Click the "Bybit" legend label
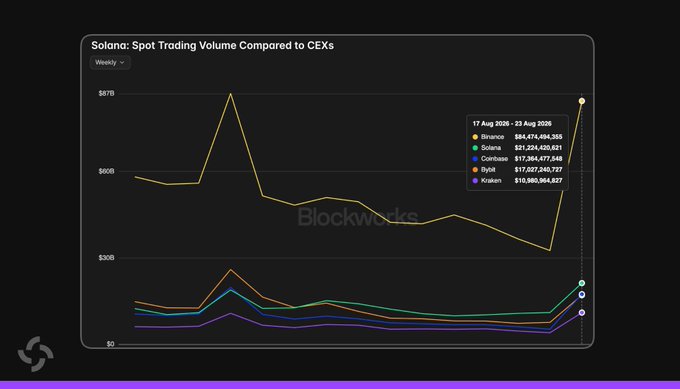Viewport: 680px width, 389px height. click(488, 170)
